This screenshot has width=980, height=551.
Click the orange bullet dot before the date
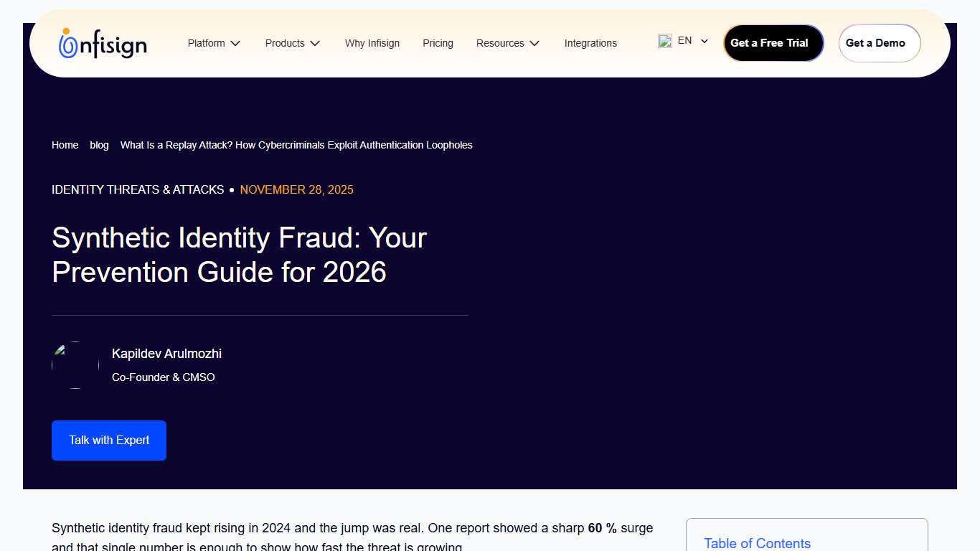232,189
